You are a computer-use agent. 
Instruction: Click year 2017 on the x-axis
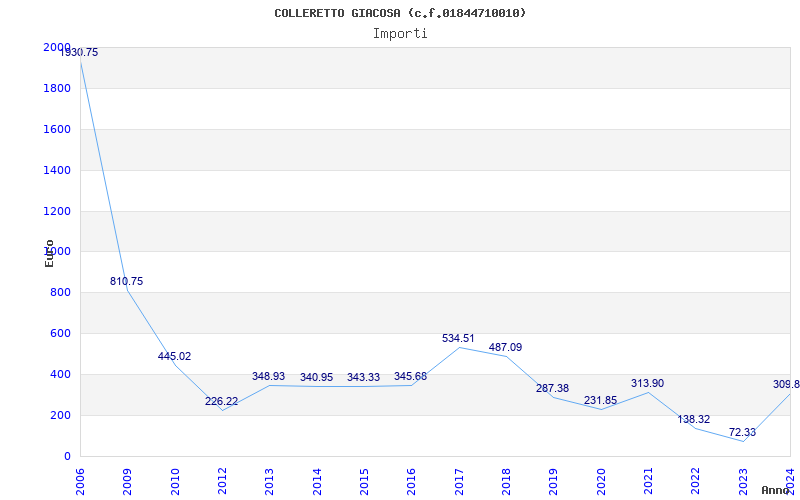tap(459, 481)
